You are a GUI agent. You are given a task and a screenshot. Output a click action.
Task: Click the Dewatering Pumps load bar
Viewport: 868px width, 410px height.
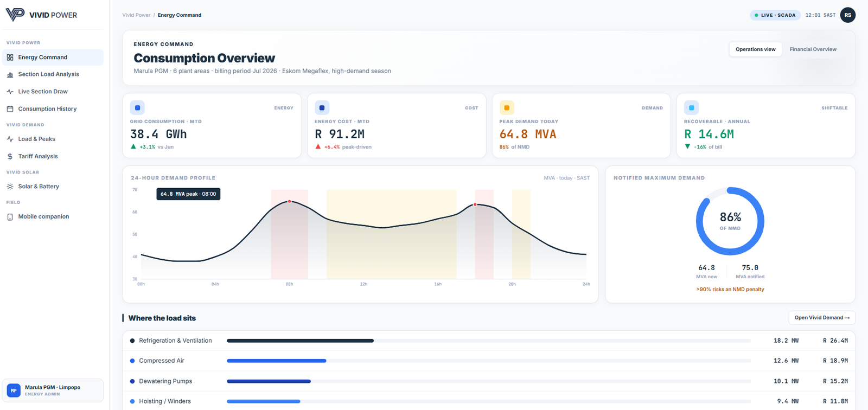pos(488,381)
